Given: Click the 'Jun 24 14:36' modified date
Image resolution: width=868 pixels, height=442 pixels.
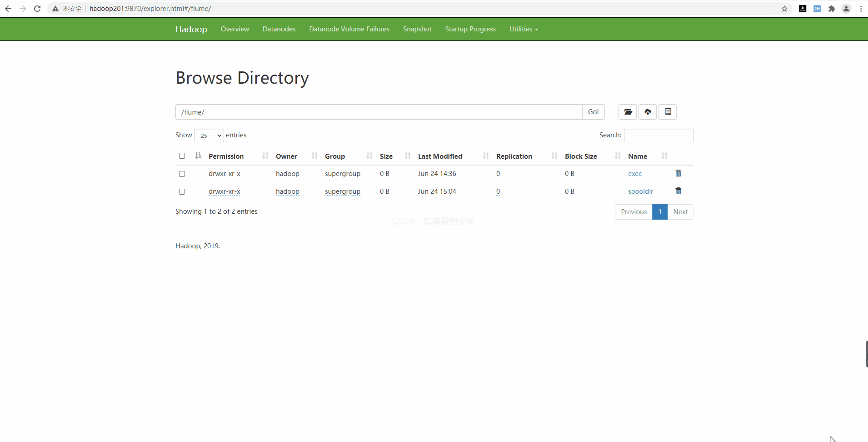Looking at the screenshot, I should pos(437,174).
